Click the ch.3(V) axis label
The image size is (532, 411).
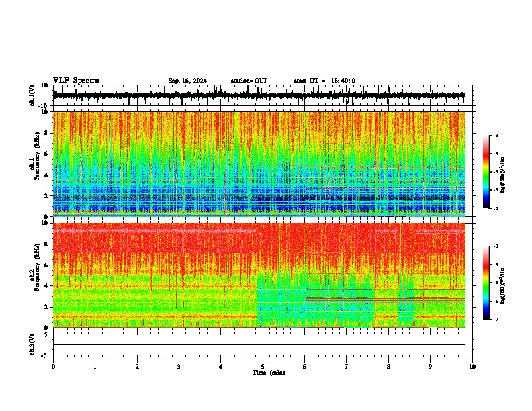32,345
